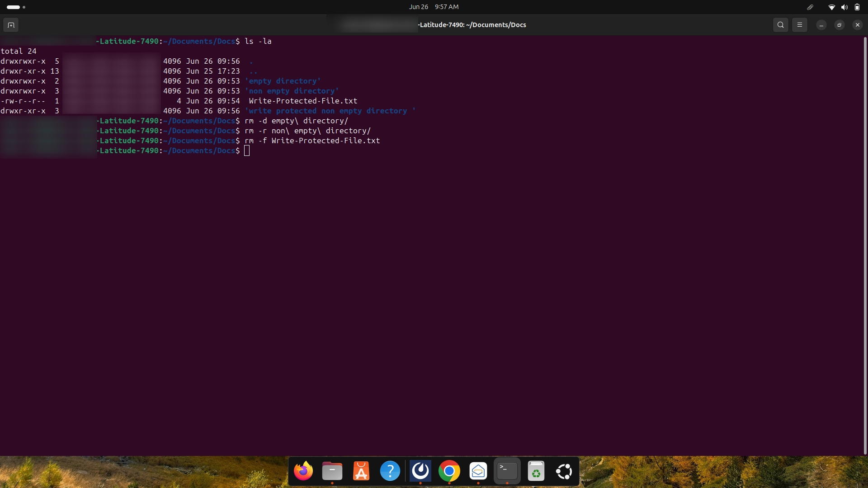868x488 pixels.
Task: Open the Trash from the dock
Action: [536, 471]
